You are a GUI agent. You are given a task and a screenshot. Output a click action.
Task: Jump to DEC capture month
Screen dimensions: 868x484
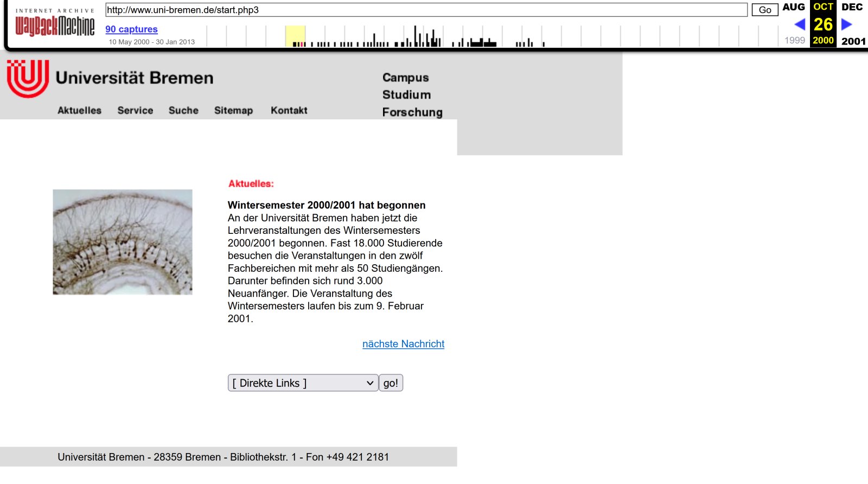(852, 7)
